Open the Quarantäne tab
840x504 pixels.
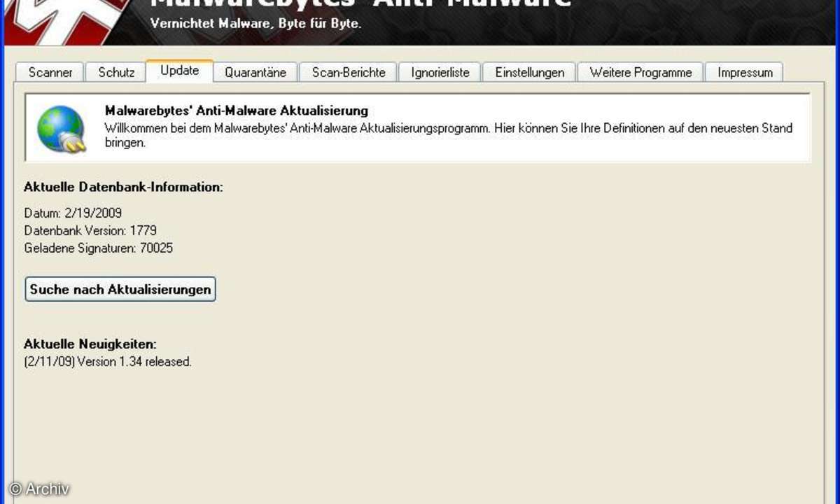[255, 72]
